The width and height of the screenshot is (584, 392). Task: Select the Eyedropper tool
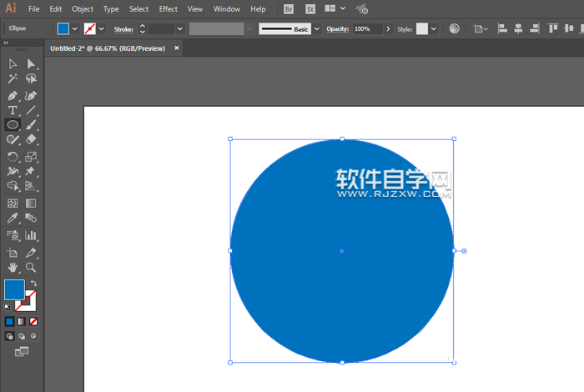[x=13, y=219]
